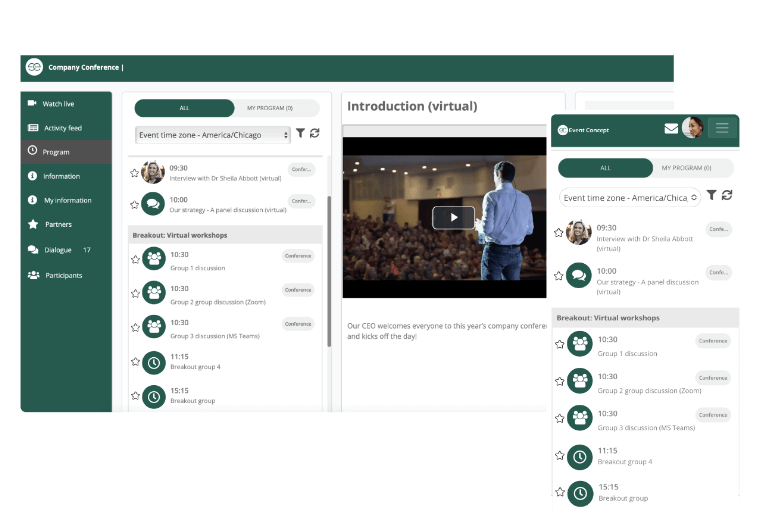Click user profile avatar in mobile header

[x=693, y=127]
